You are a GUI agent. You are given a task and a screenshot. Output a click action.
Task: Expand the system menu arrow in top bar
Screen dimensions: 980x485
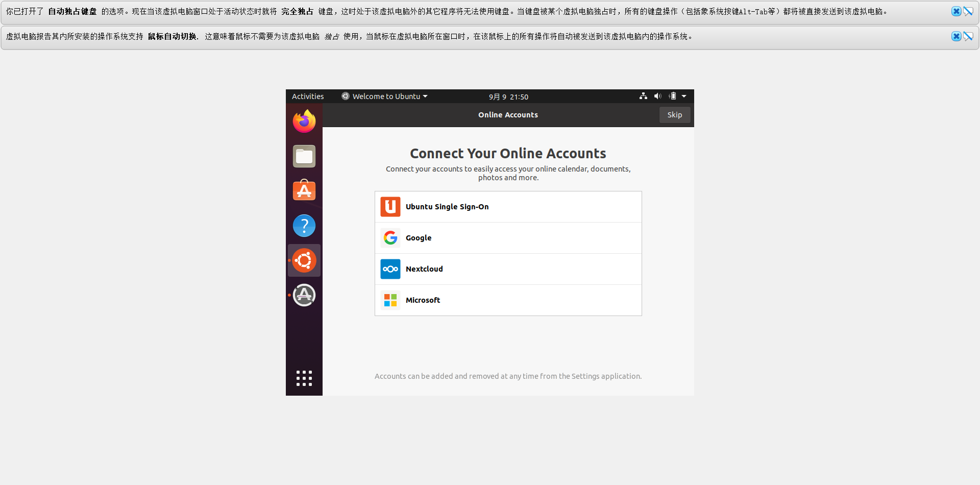click(684, 96)
